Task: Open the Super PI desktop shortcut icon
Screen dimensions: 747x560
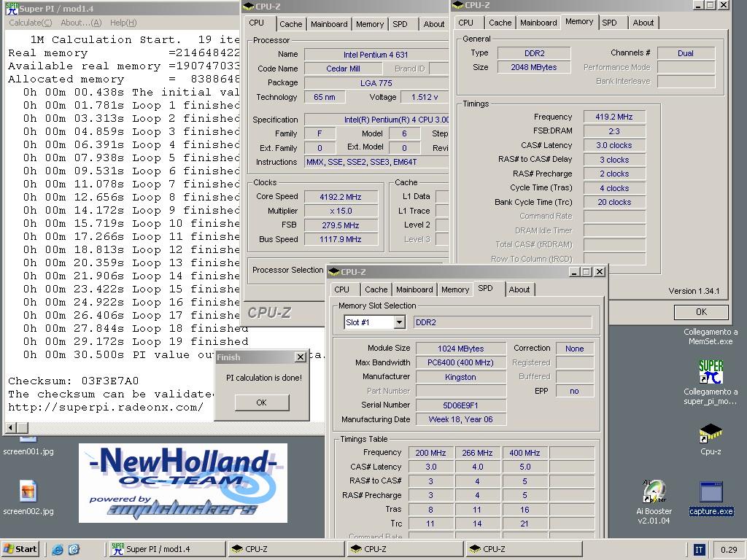Action: [x=711, y=373]
